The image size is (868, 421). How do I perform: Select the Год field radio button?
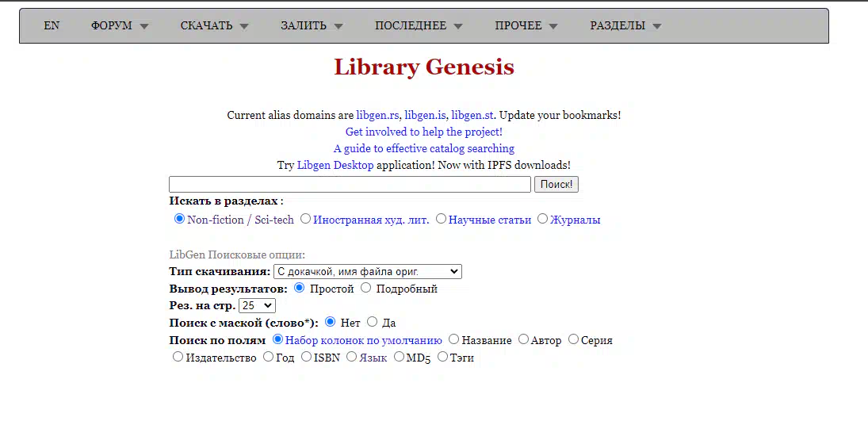click(x=268, y=357)
